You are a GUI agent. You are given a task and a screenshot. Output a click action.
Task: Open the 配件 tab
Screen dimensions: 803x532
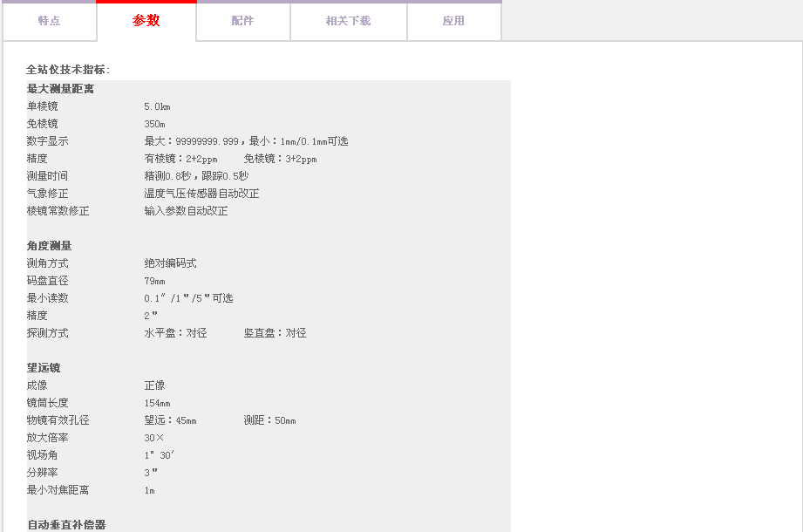coord(242,21)
